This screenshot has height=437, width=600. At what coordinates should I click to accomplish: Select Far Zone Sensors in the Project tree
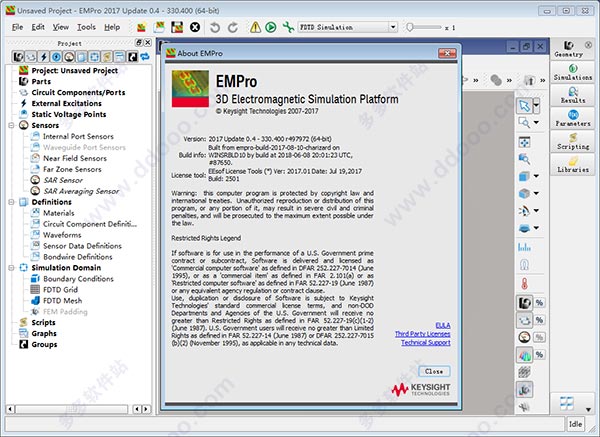tap(72, 169)
